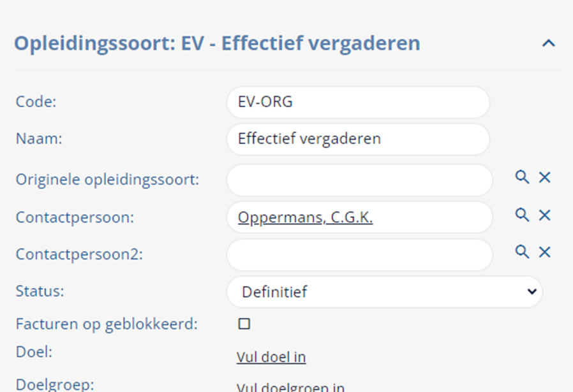
Task: Clear the Contactpersoon2 field with the X icon
Action: (x=544, y=252)
